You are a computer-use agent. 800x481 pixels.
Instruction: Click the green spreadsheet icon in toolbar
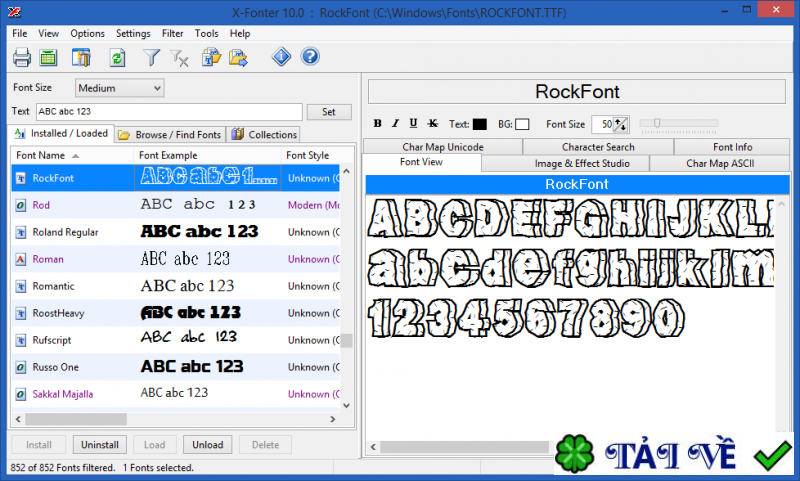[x=48, y=58]
